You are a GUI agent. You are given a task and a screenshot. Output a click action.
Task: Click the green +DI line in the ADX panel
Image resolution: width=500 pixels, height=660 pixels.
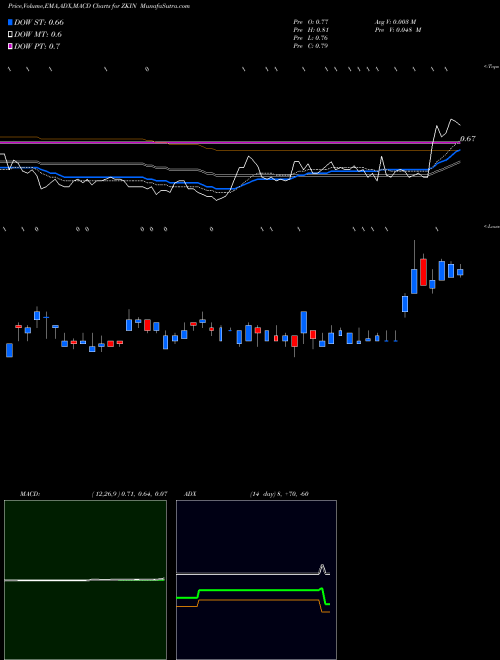pos(259,590)
